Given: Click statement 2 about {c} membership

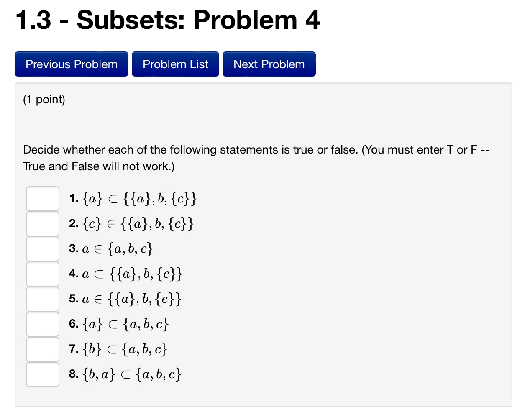Looking at the screenshot, I should [132, 224].
